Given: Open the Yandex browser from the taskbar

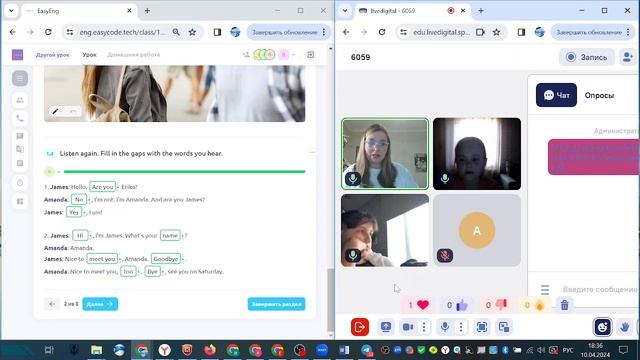Looking at the screenshot, I should 164,350.
